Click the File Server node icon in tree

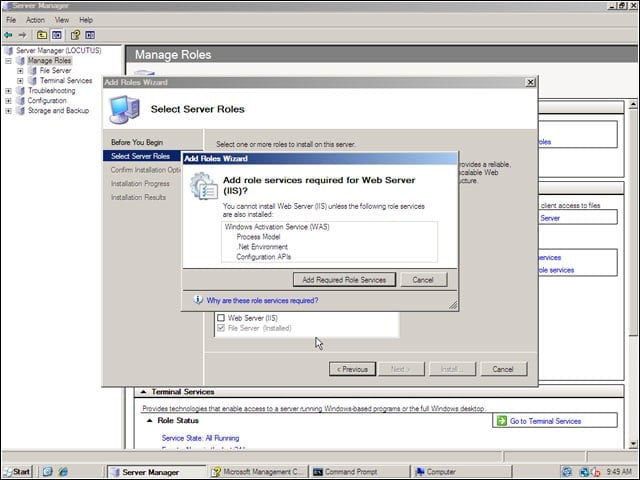(33, 71)
